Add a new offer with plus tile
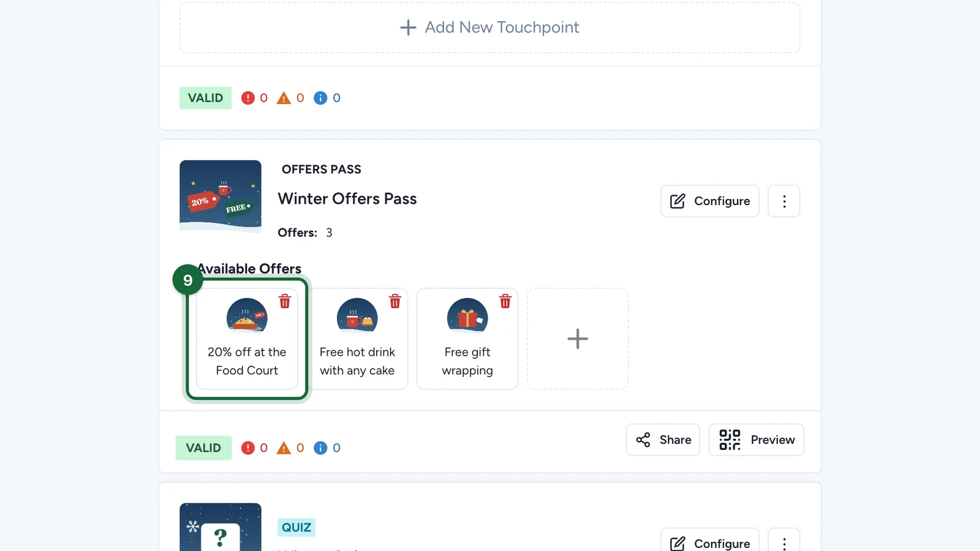The width and height of the screenshot is (980, 551). click(578, 339)
